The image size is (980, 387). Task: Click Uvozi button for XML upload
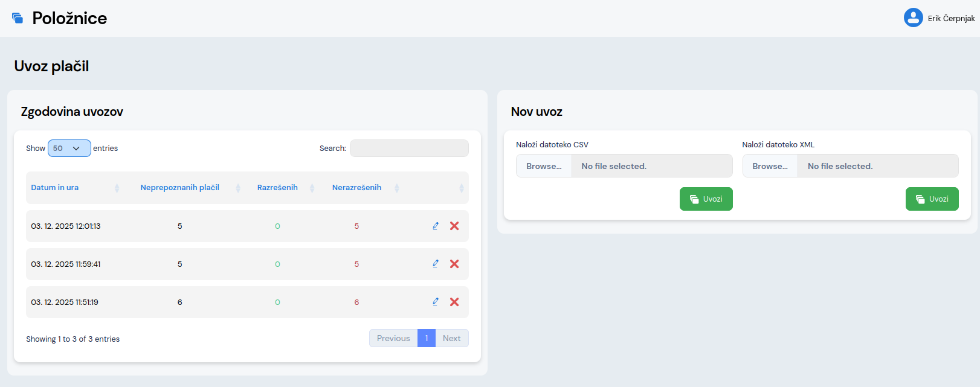click(x=932, y=199)
